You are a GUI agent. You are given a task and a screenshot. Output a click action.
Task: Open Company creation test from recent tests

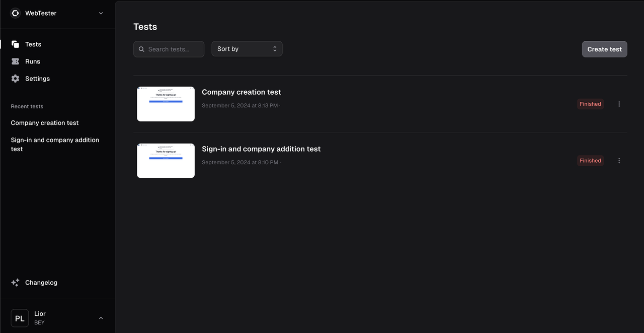[x=45, y=122]
